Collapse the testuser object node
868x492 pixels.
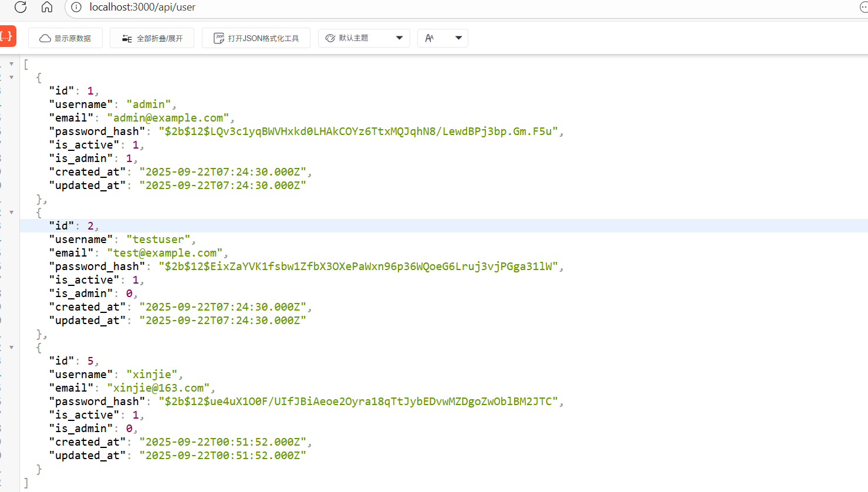[11, 213]
